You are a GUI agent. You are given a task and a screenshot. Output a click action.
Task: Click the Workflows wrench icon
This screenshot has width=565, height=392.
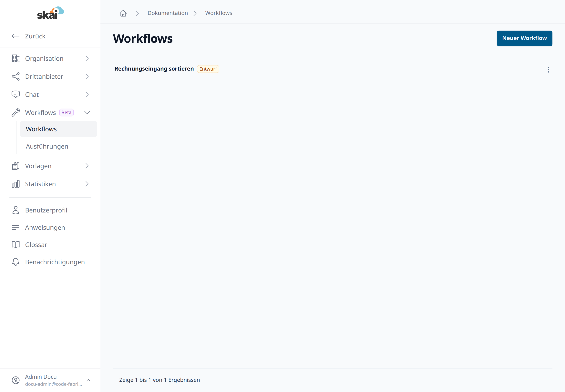(15, 113)
